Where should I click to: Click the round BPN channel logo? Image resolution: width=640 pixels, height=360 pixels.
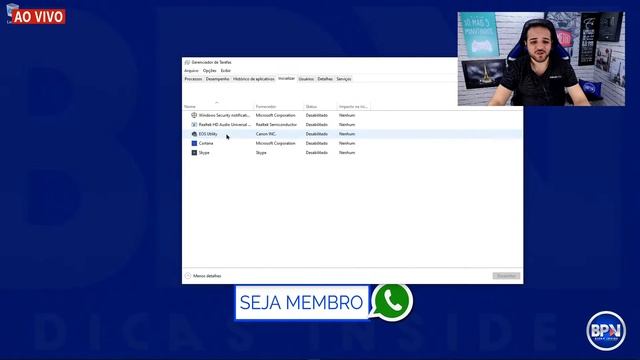click(606, 331)
